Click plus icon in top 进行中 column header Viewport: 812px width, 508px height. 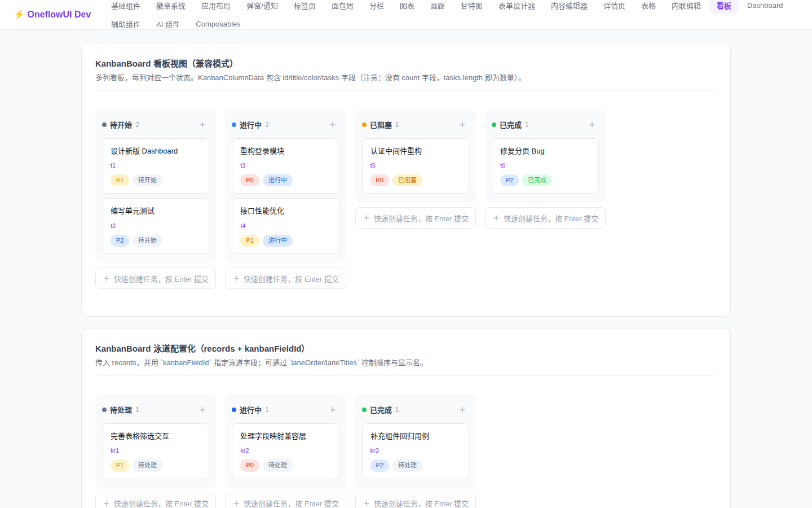333,125
